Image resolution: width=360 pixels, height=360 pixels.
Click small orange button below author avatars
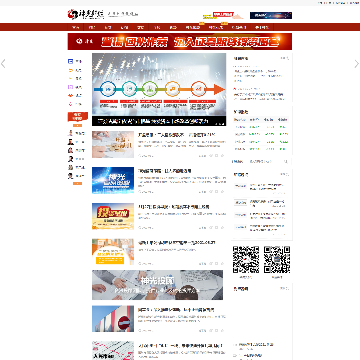[77, 183]
